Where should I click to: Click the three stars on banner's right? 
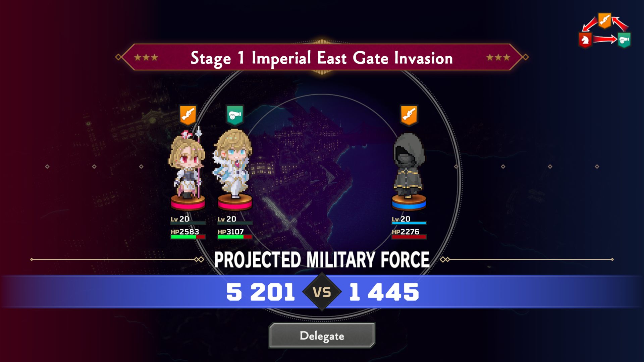pos(498,57)
